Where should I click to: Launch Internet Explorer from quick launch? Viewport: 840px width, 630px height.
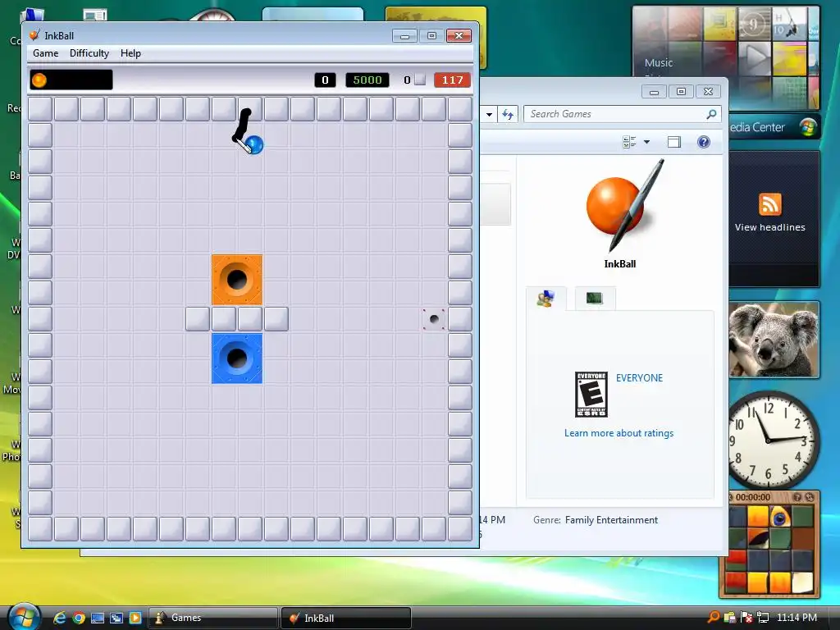point(60,618)
